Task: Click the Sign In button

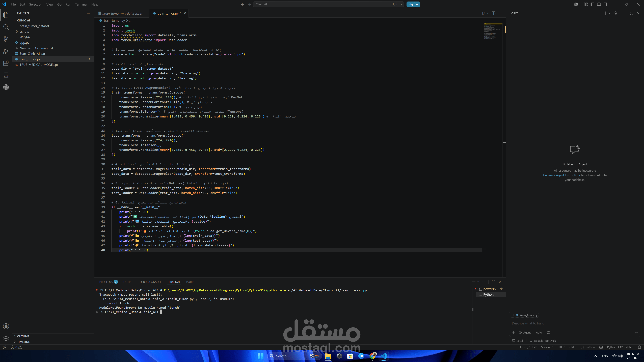Action: [x=413, y=4]
